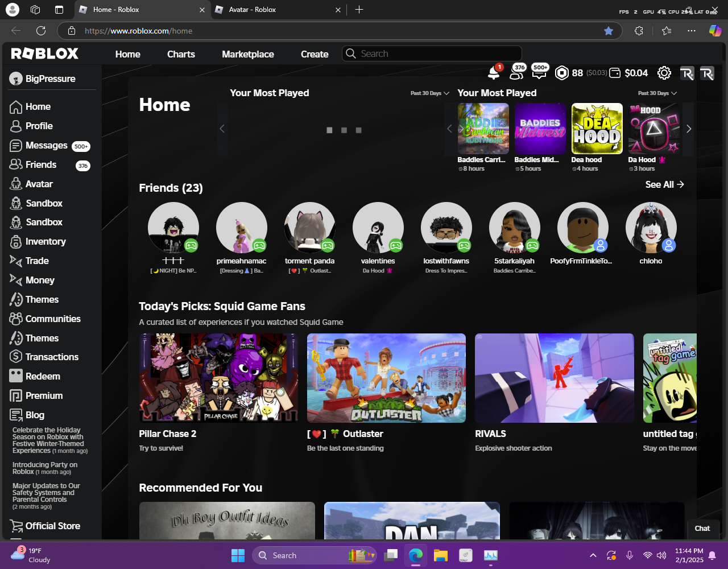
Task: Open Edge Settings and more menu
Action: (691, 31)
